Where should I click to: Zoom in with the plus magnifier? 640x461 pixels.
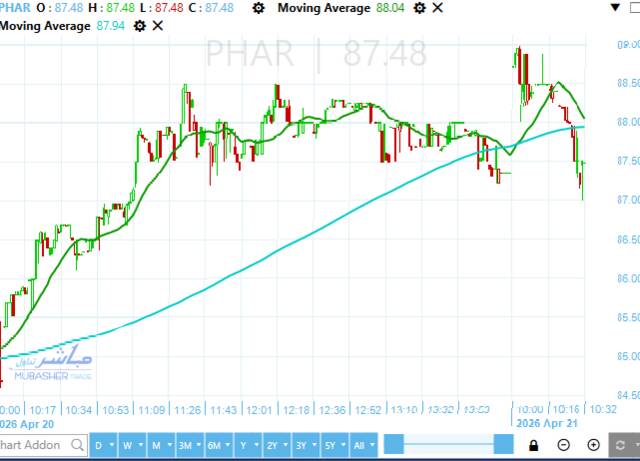coord(593,445)
